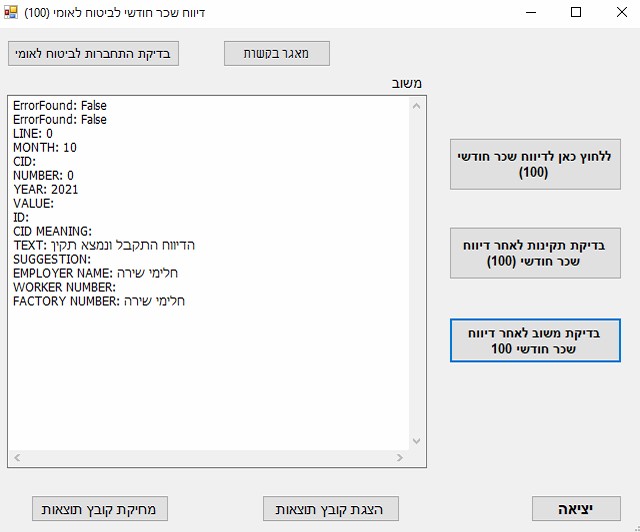Click בדיקת משוב לאחר דיווח שכר חודשי 100
The image size is (640, 532).
tap(535, 341)
